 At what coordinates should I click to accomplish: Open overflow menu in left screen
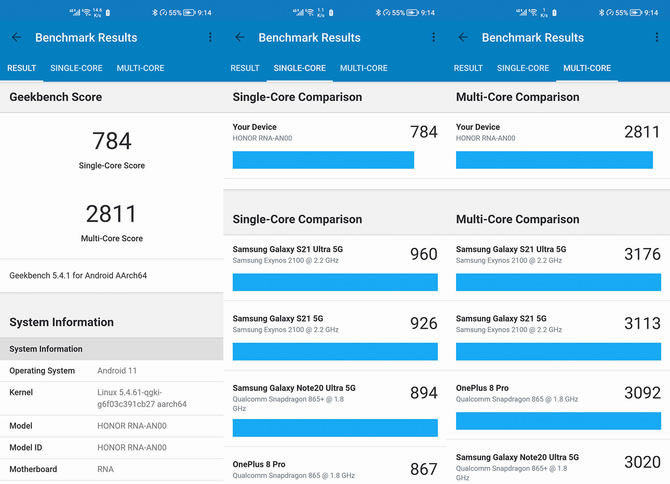[210, 38]
